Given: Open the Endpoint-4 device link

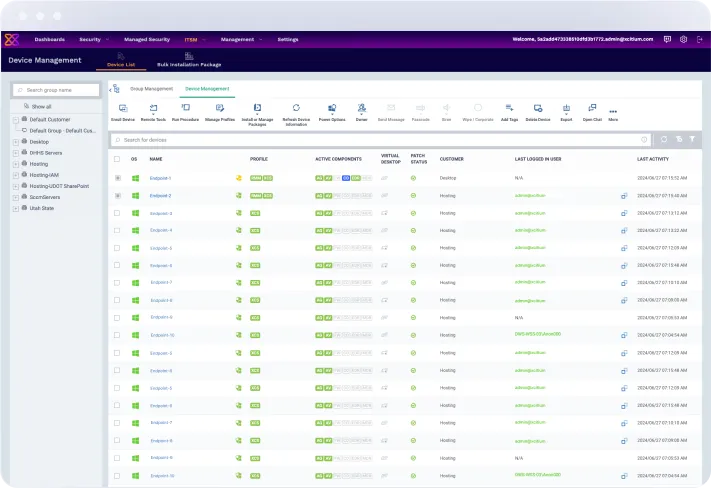Looking at the screenshot, I should click(161, 230).
